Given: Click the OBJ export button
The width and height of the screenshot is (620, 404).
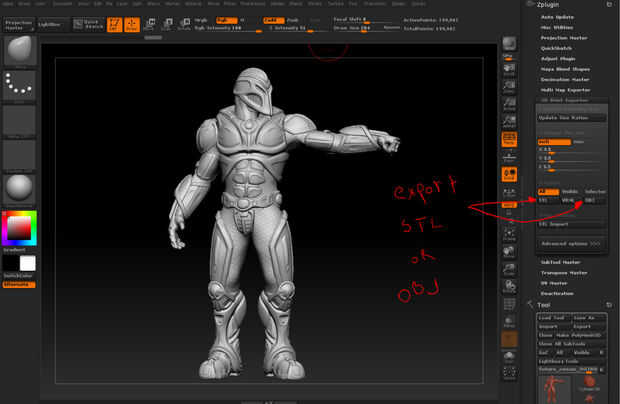Looking at the screenshot, I should pyautogui.click(x=594, y=200).
